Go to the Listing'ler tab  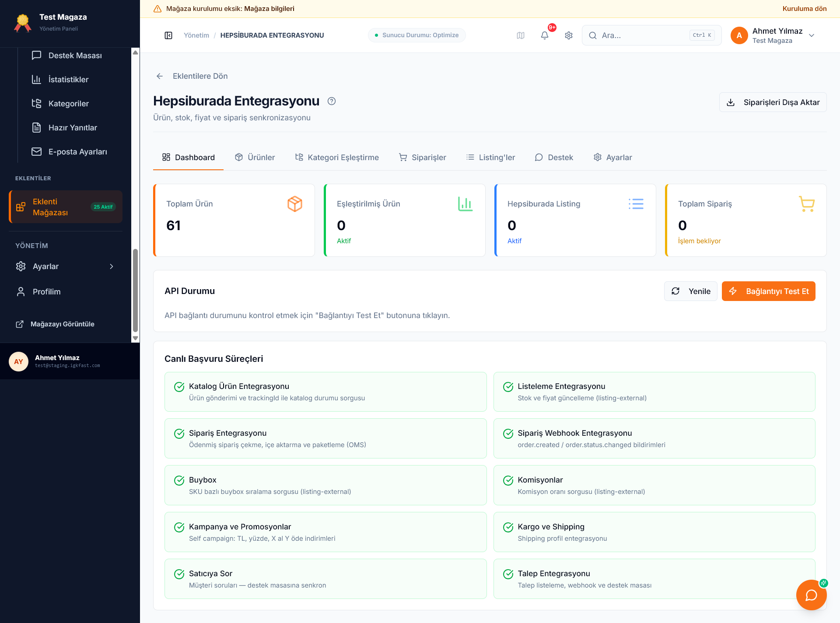[x=490, y=157]
